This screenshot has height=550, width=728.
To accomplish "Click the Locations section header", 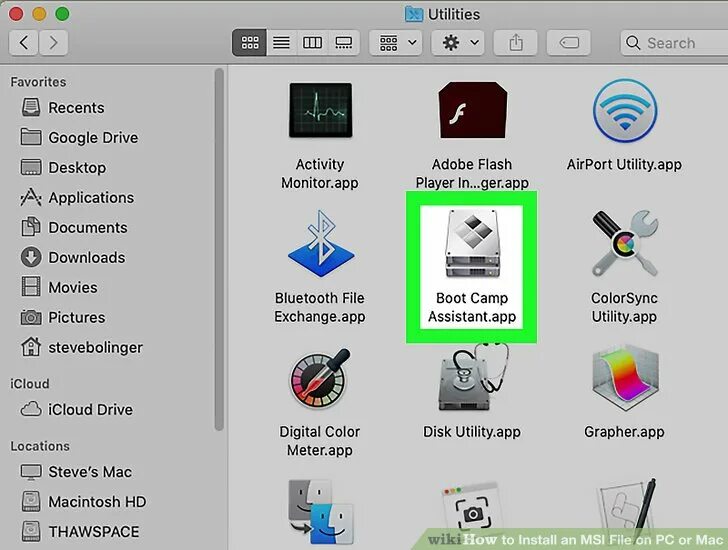I will pyautogui.click(x=40, y=446).
